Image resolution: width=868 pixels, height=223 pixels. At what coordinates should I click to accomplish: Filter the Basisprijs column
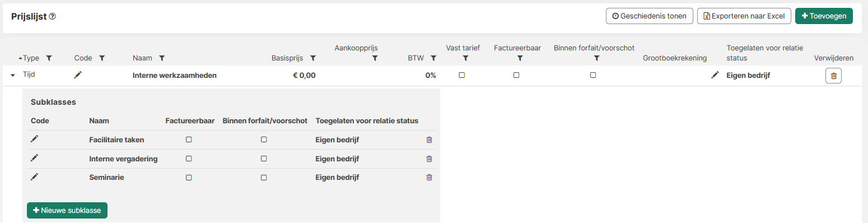coord(313,58)
